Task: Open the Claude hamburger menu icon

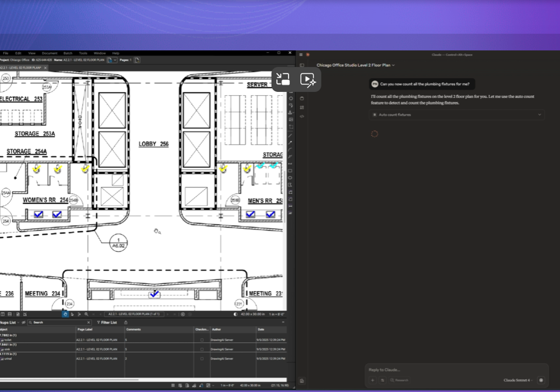Action: (301, 55)
